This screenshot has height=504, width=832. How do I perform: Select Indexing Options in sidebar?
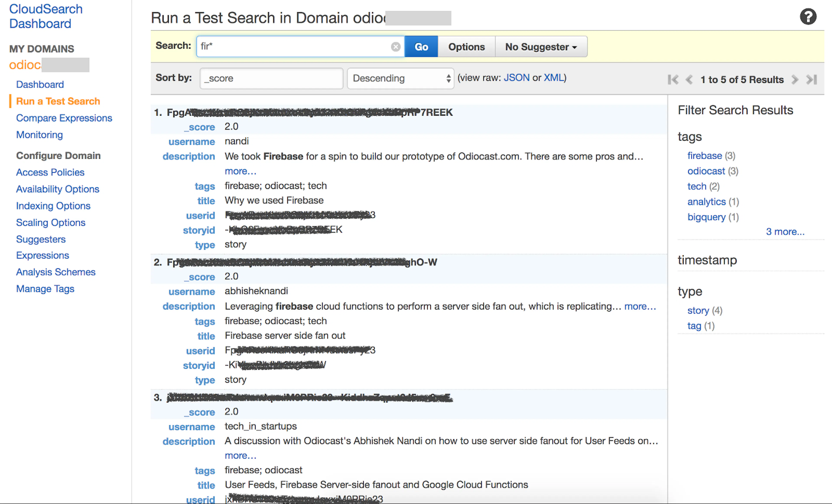[53, 205]
